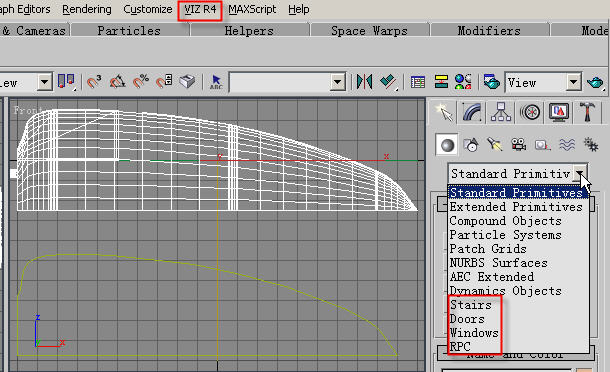
Task: Open the named selection sets dropdown arrow
Action: pyautogui.click(x=337, y=82)
